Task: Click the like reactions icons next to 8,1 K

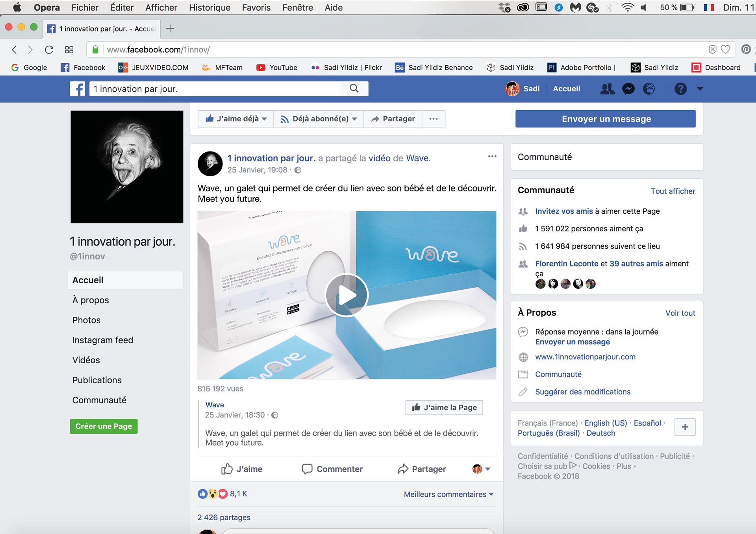Action: [x=213, y=494]
